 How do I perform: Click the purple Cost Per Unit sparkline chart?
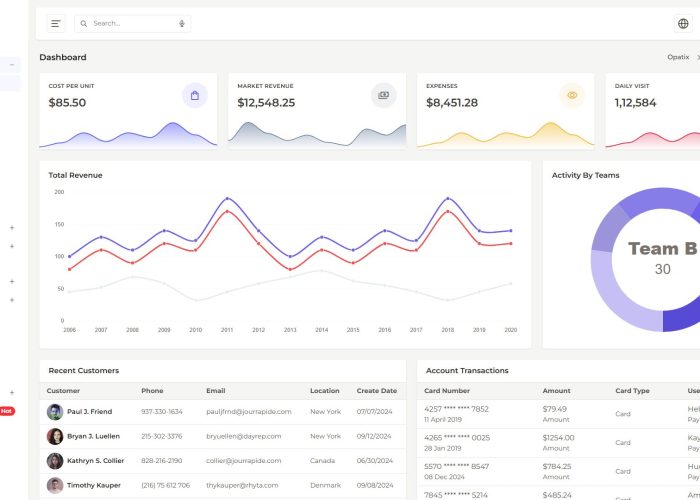click(x=128, y=134)
